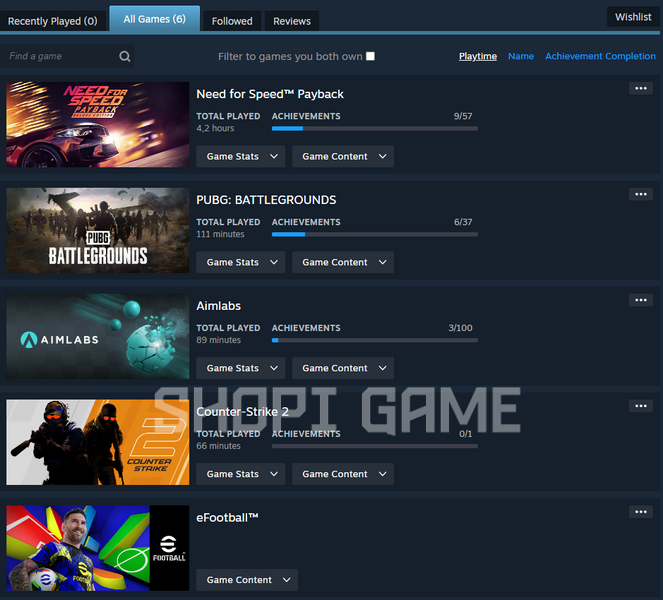Switch to Recently Played (0) tab
Image resolution: width=663 pixels, height=600 pixels.
[52, 21]
